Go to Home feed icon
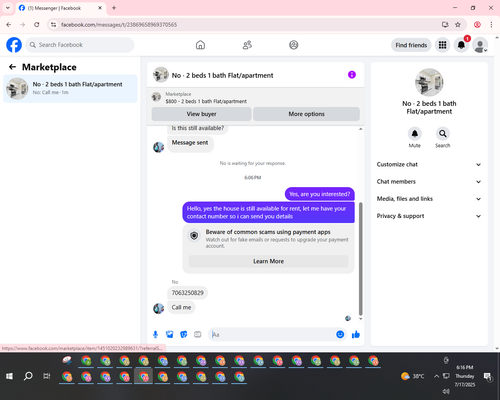The image size is (500, 400). point(200,45)
